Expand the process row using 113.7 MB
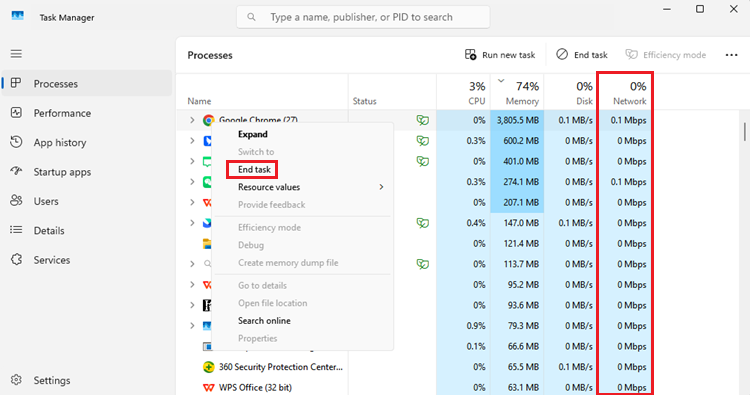Screen dimensions: 750x395 click(192, 264)
